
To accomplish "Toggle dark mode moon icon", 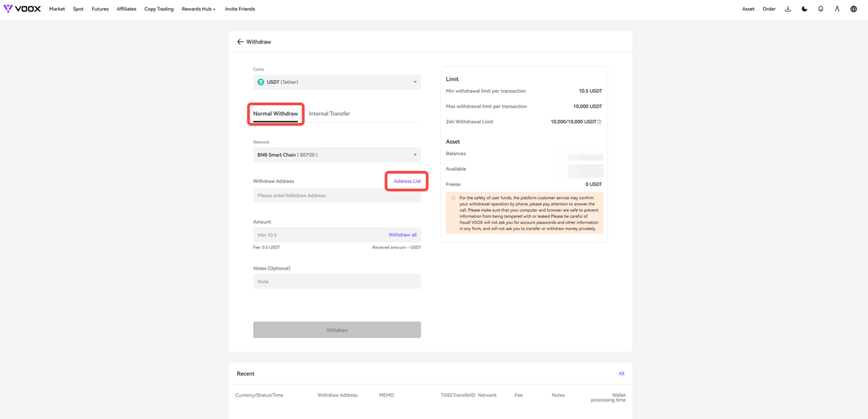I will tap(804, 9).
